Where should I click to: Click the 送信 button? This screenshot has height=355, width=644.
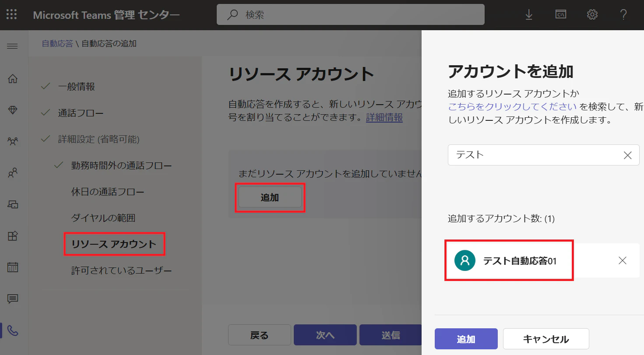point(391,335)
